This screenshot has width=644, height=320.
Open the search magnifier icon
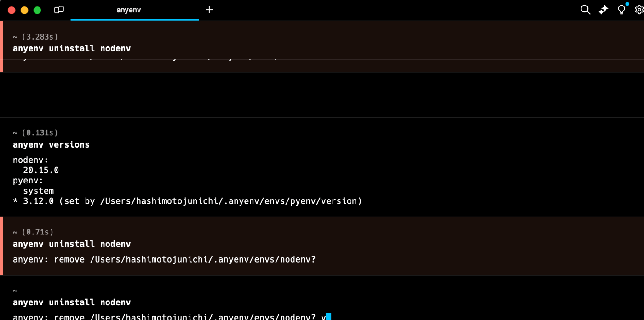tap(585, 10)
